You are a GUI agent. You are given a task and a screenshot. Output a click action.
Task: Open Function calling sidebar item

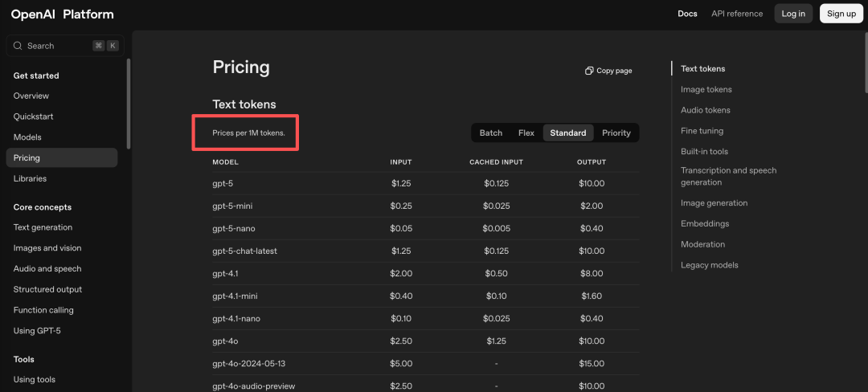coord(43,310)
